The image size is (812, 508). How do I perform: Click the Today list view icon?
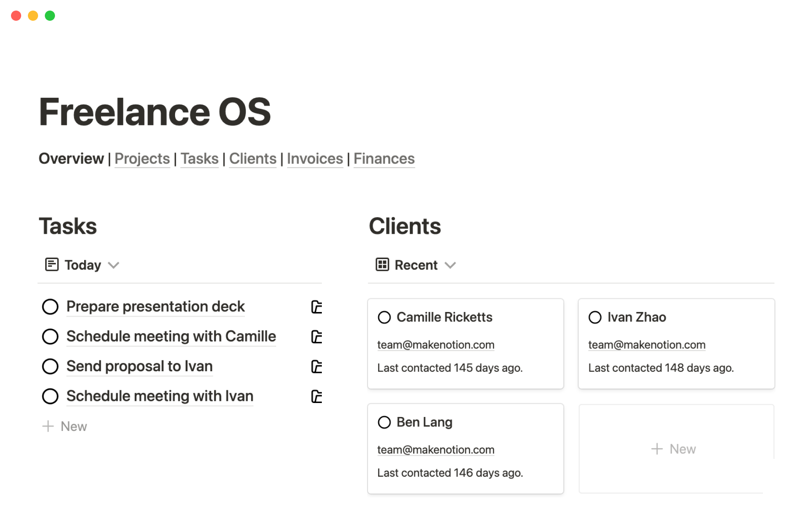tap(52, 265)
